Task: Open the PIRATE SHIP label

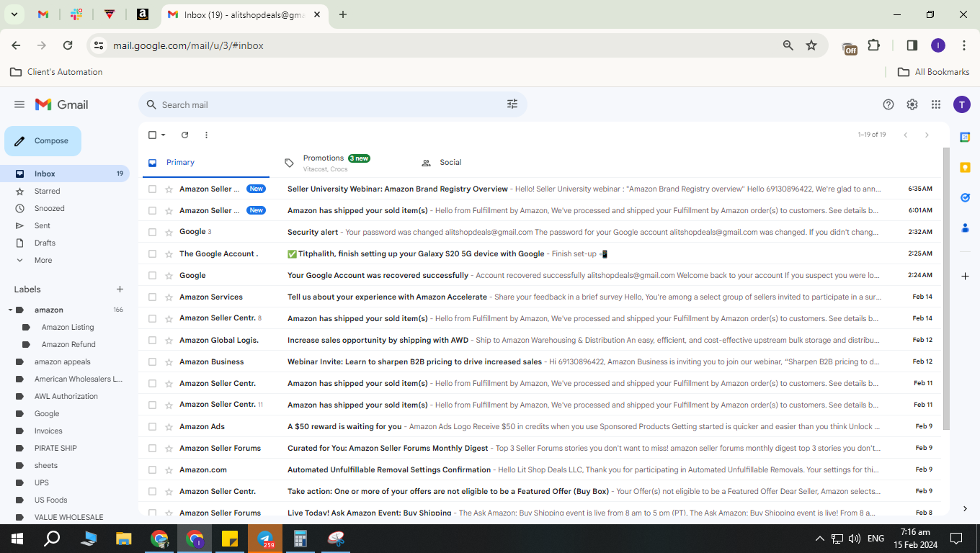Action: pos(55,448)
